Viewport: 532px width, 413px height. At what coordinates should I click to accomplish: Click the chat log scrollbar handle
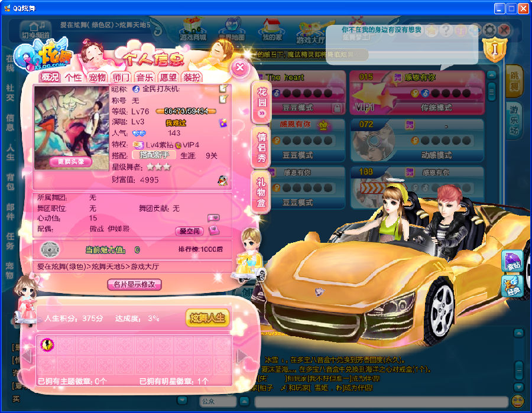519,370
